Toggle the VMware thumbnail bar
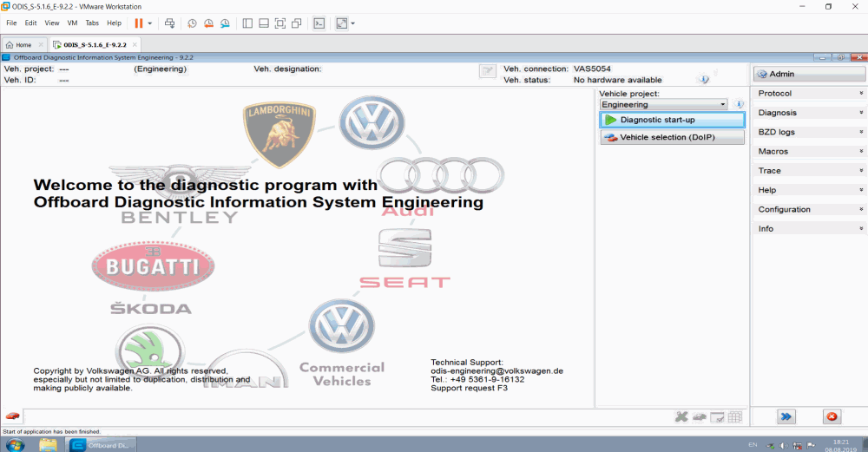Viewport: 868px width, 452px height. point(264,23)
